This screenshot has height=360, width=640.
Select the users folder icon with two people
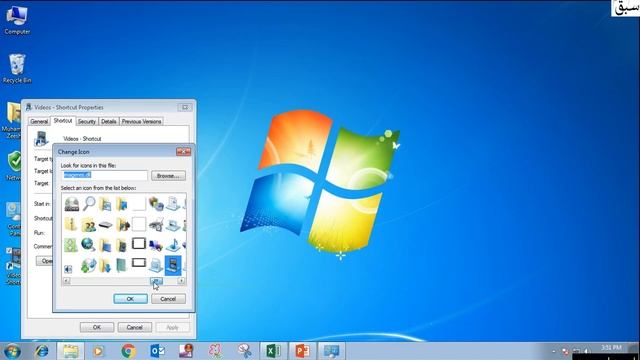pos(88,225)
